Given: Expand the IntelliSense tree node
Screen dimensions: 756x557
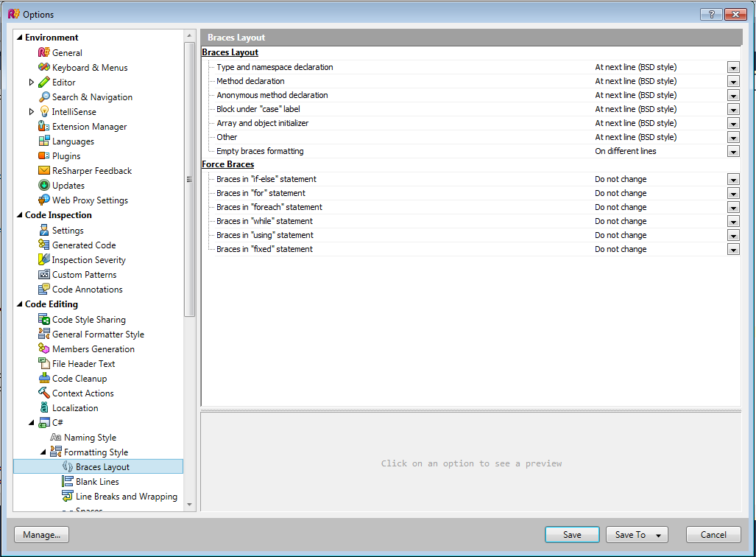Looking at the screenshot, I should coord(32,111).
